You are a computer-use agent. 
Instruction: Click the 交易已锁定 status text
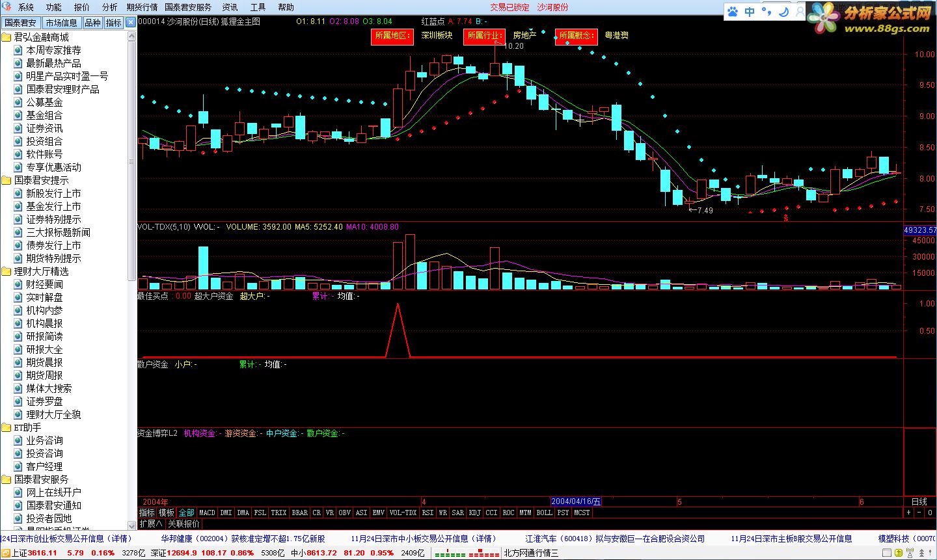(x=509, y=7)
